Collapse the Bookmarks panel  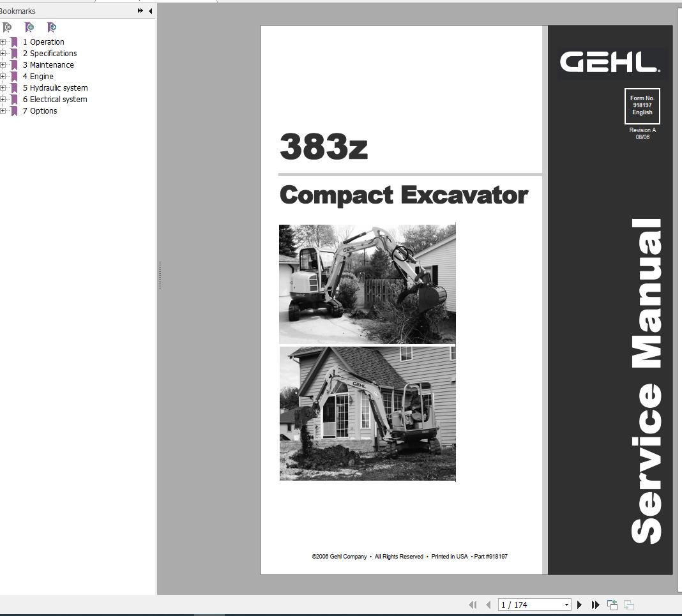(149, 11)
